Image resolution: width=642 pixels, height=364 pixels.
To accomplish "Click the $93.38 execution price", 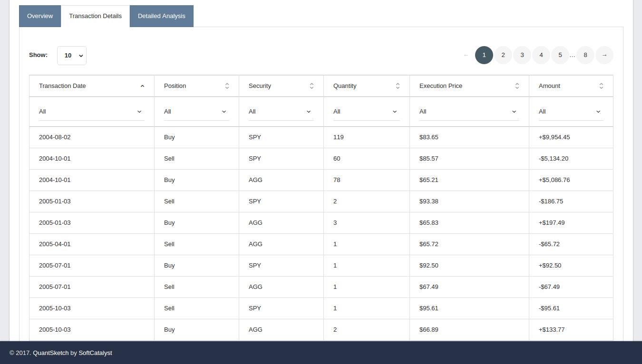I will coord(429,201).
